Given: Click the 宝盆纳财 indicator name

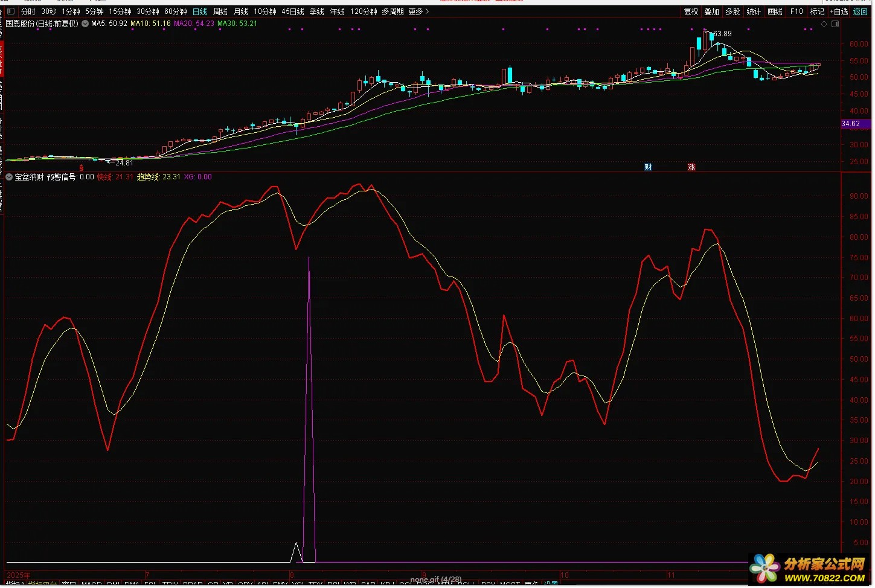Looking at the screenshot, I should (29, 177).
